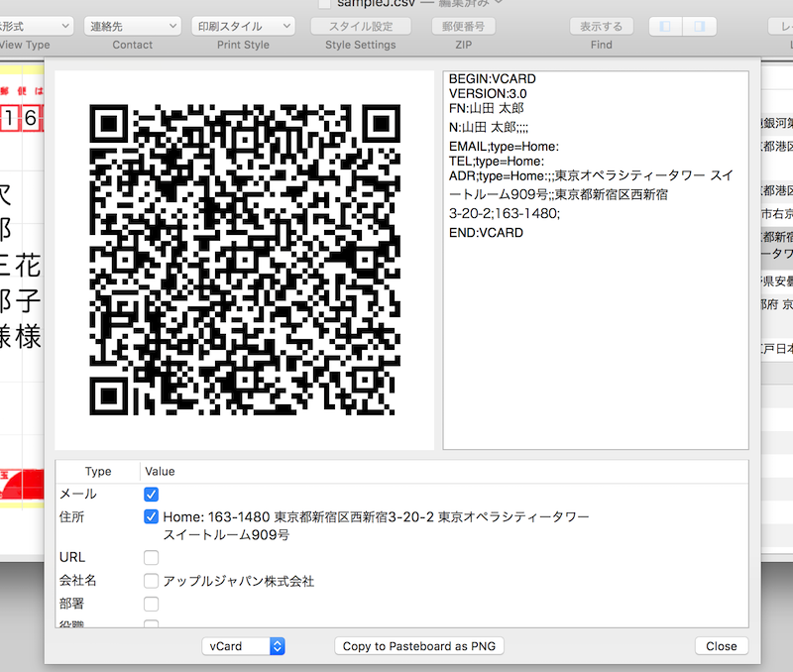Tick the 部署 checkbox
The image size is (793, 672).
click(x=152, y=604)
